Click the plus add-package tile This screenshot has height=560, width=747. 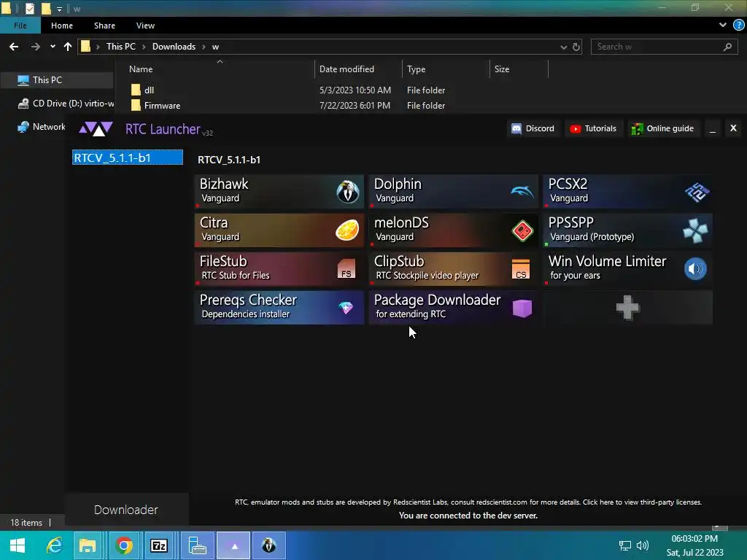tap(628, 308)
